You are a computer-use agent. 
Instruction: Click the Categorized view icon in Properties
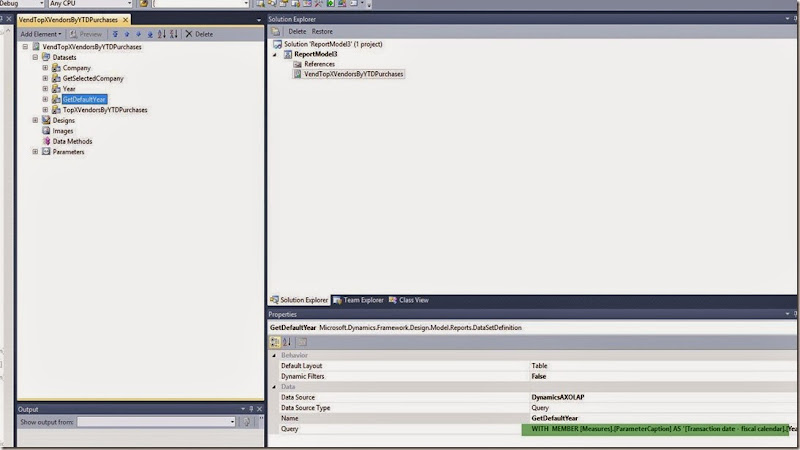(275, 342)
